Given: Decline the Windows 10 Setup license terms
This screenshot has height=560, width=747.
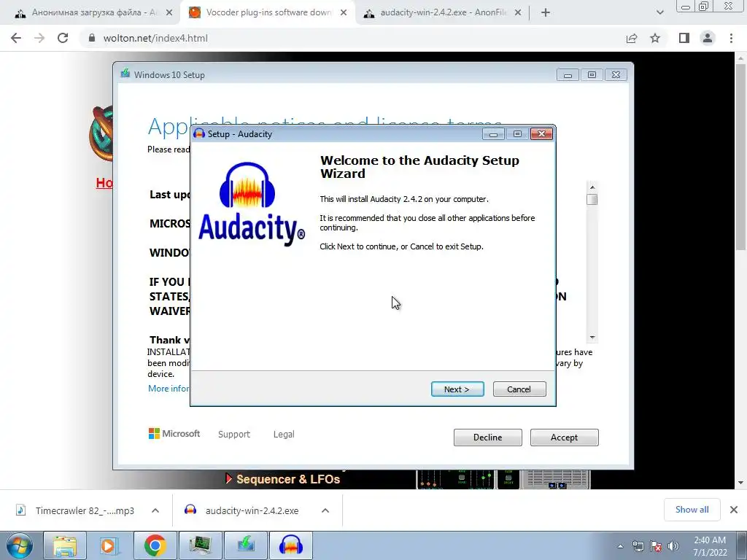Looking at the screenshot, I should click(x=487, y=437).
